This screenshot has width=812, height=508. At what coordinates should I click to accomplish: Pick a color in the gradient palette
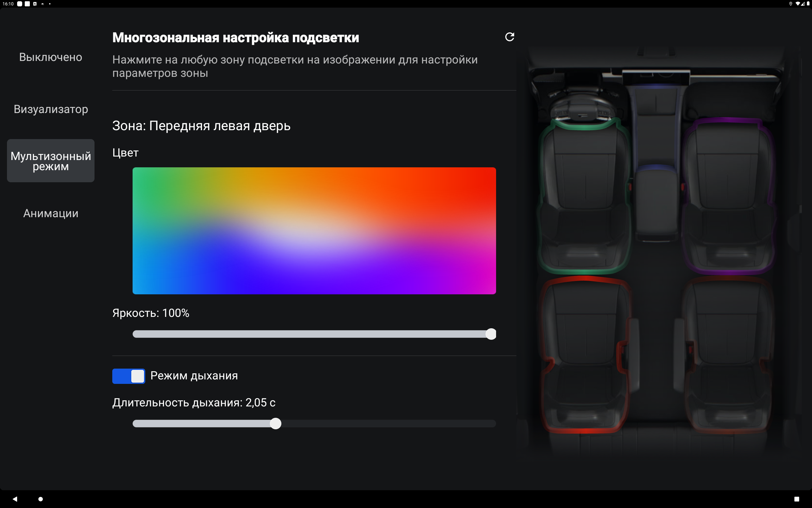click(314, 231)
